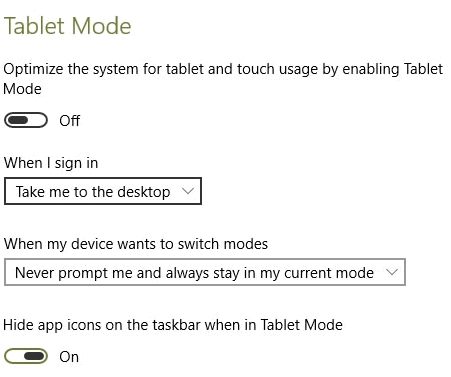The image size is (451, 377).
Task: Click the dark knob of Tablet Mode switch
Action: [18, 120]
